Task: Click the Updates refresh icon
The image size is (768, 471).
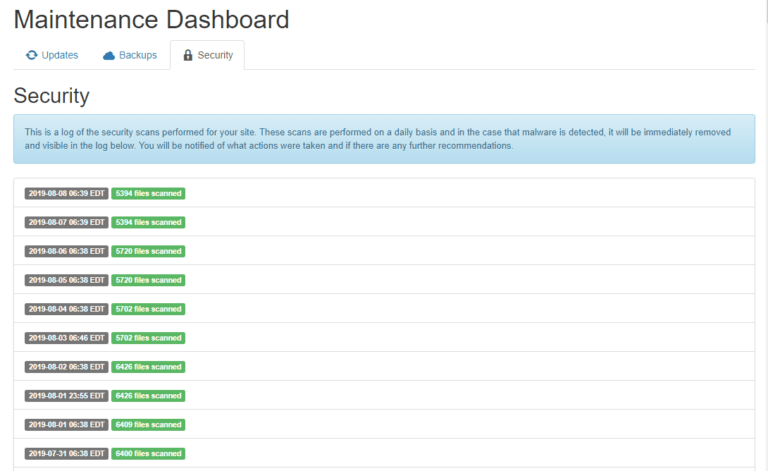Action: 31,55
